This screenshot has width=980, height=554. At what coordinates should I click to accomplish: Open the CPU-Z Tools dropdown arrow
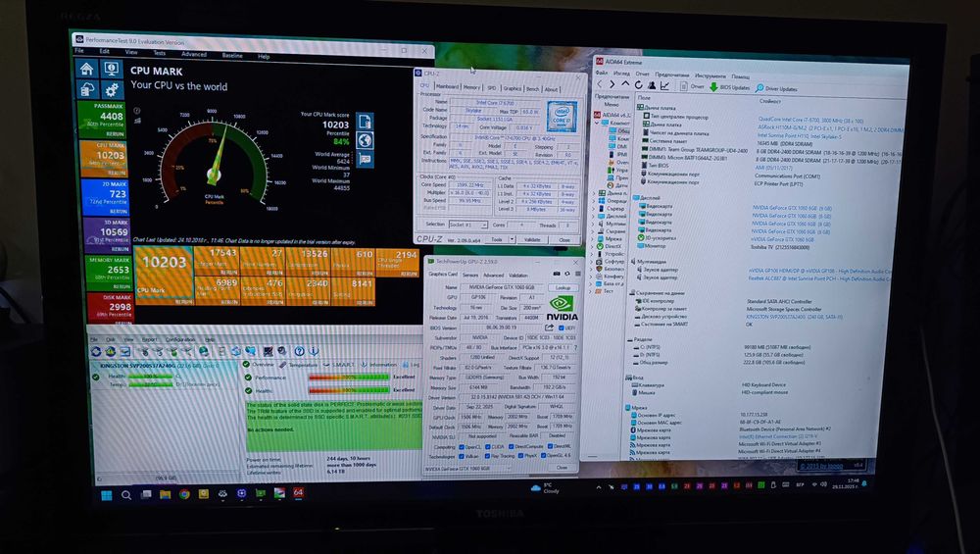pyautogui.click(x=512, y=239)
